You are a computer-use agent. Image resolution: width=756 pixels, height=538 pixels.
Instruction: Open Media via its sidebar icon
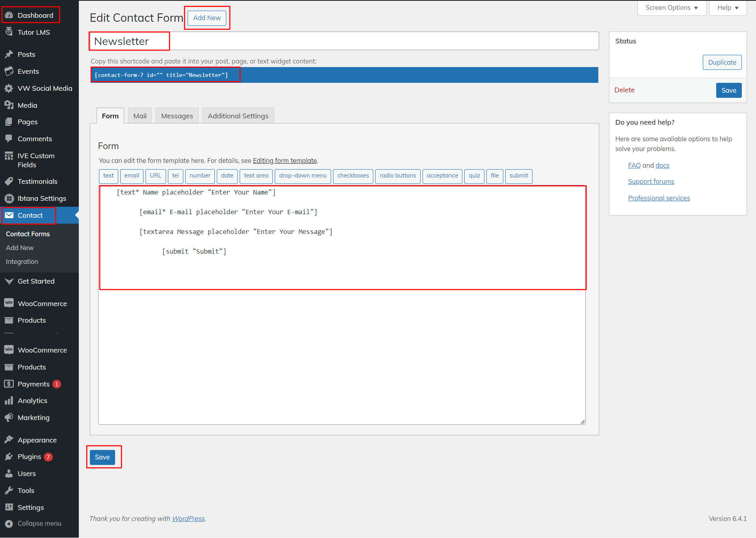tap(9, 105)
